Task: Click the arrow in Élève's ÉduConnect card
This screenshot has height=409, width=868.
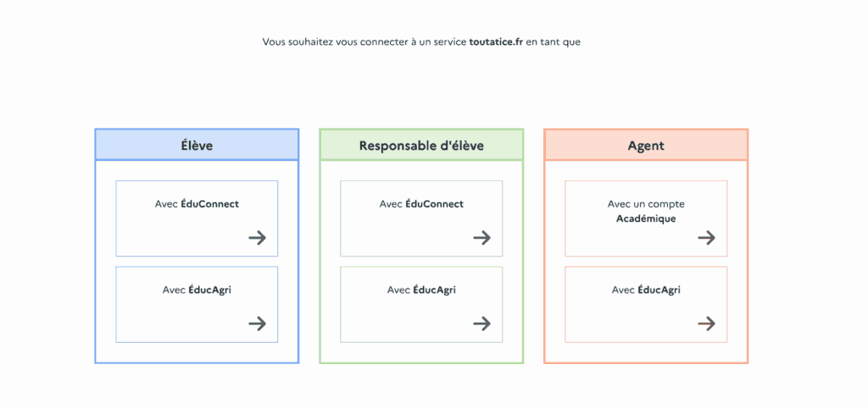Action: click(x=257, y=238)
